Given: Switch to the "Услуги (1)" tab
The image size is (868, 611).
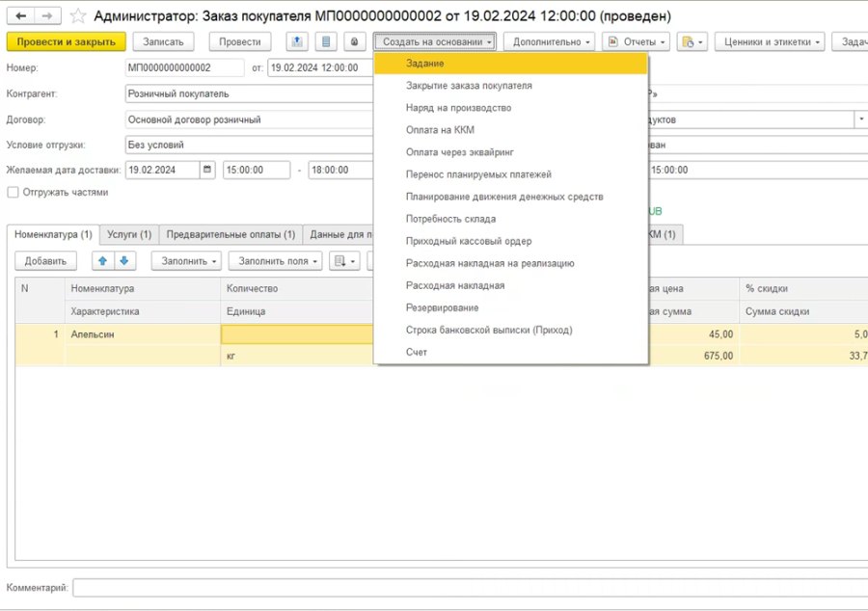Looking at the screenshot, I should 129,234.
